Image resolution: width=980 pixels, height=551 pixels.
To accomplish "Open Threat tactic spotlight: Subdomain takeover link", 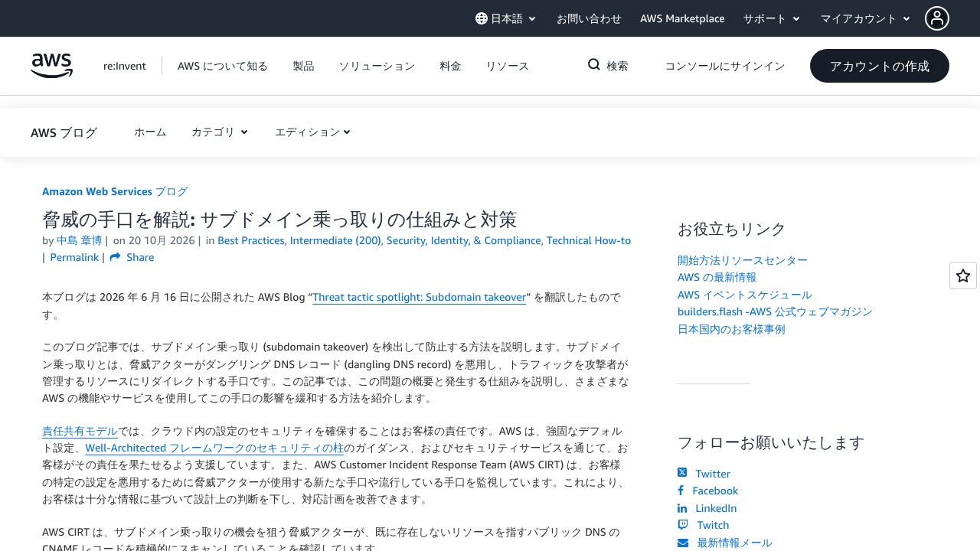I will [x=420, y=297].
